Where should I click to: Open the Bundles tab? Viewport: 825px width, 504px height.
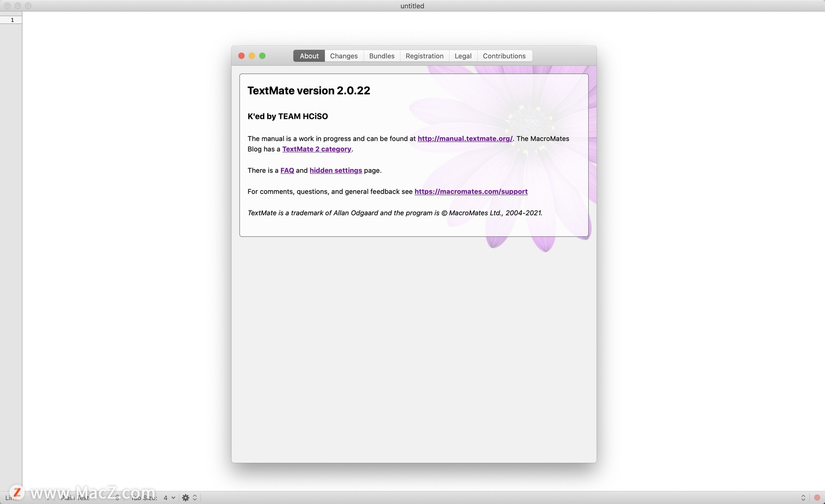382,56
